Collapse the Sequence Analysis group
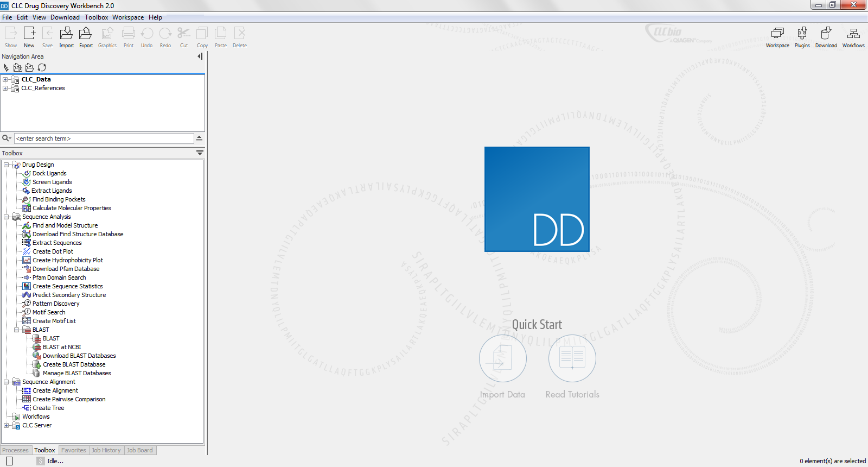The image size is (868, 467). (7, 217)
